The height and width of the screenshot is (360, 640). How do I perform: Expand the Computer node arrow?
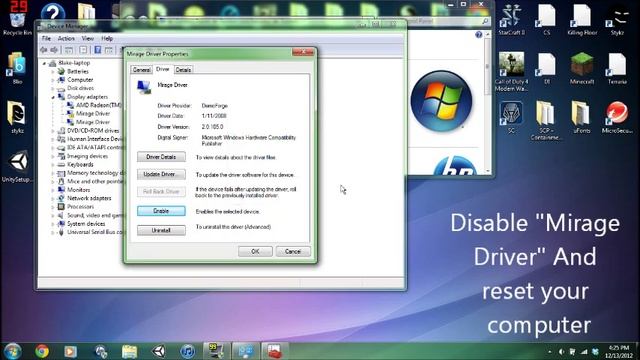[53, 80]
